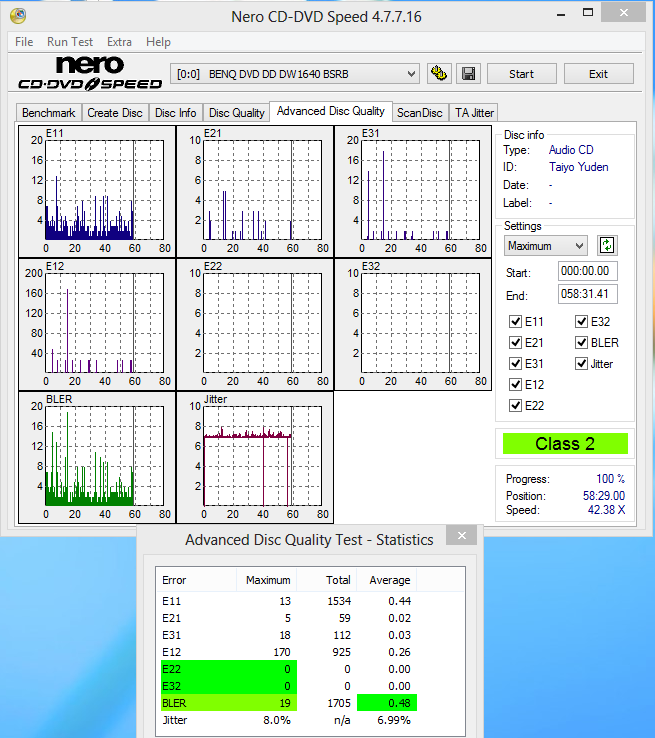This screenshot has width=655, height=738.
Task: Close the Statistics window
Action: pyautogui.click(x=462, y=535)
